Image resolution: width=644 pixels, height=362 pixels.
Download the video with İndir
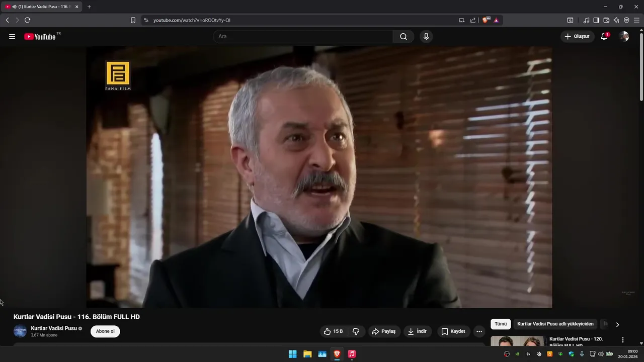pyautogui.click(x=417, y=331)
